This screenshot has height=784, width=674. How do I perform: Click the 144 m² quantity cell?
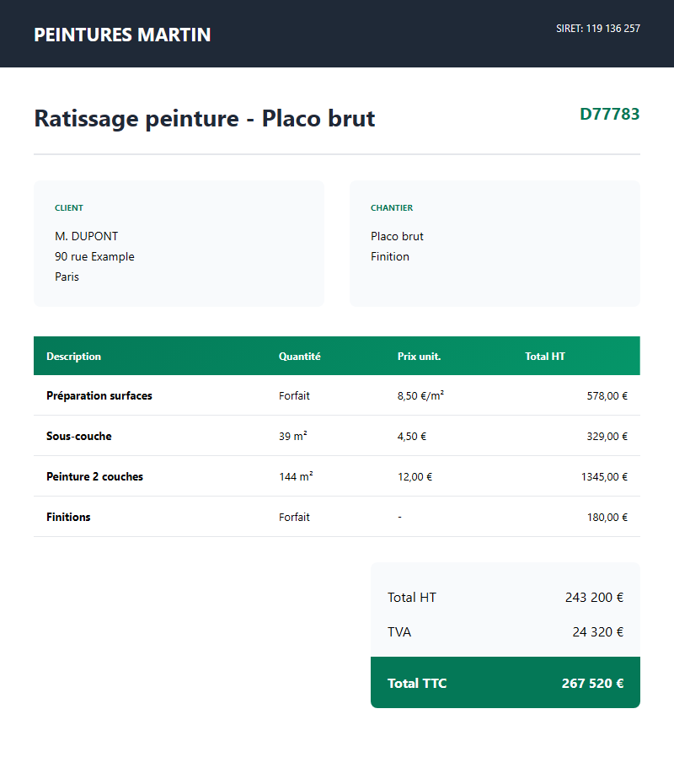pos(296,476)
